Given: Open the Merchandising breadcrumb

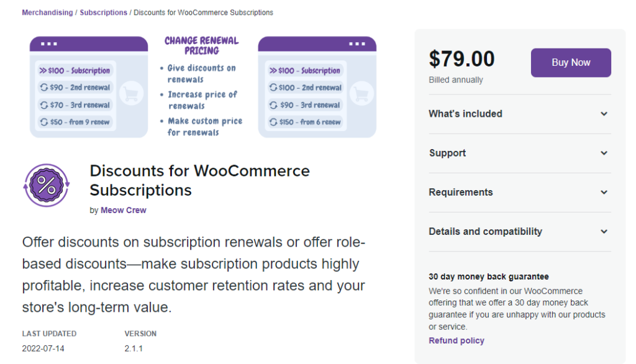Looking at the screenshot, I should point(47,12).
